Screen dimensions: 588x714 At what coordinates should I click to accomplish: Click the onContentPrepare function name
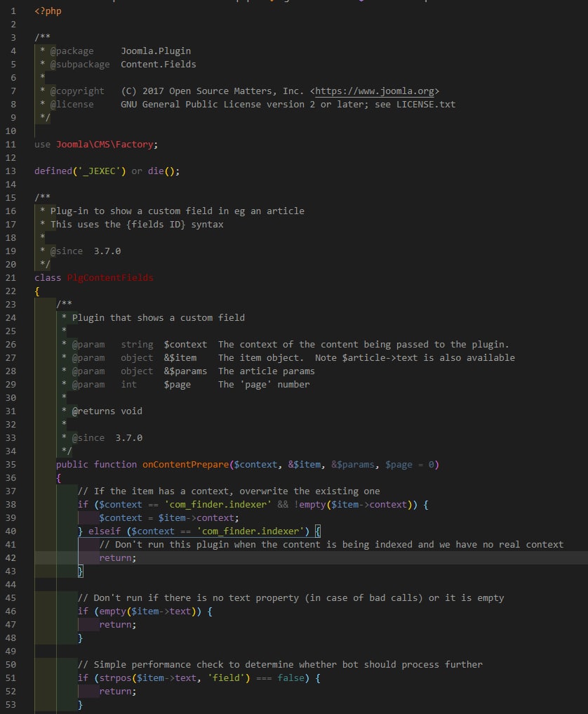(186, 465)
